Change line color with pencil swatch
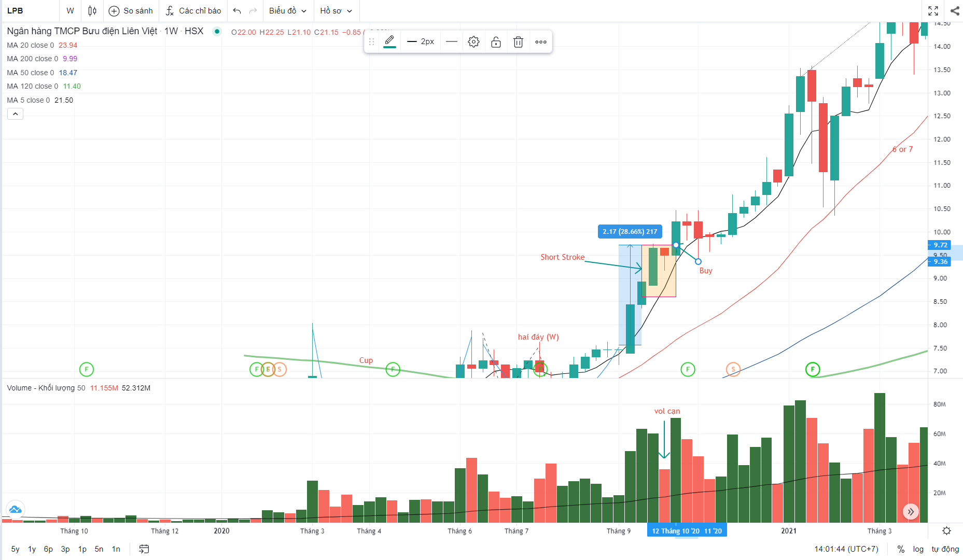963x560 pixels. click(390, 41)
